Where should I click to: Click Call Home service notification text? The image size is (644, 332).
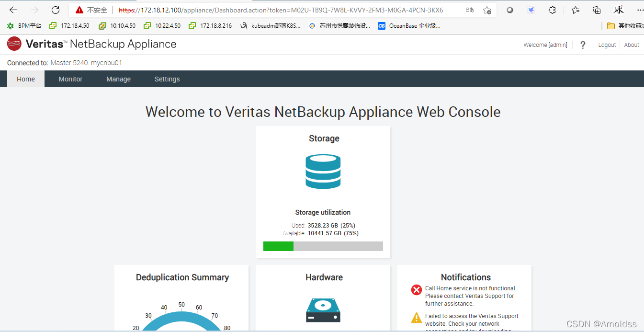click(x=471, y=296)
